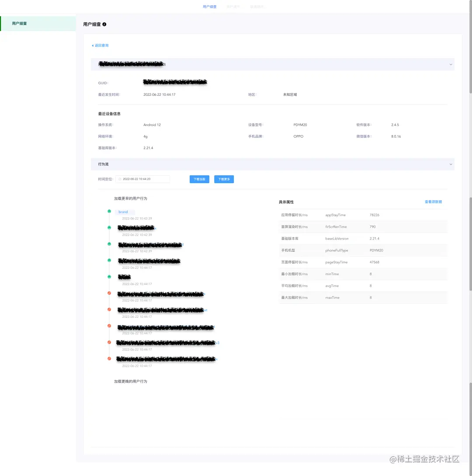The height and width of the screenshot is (476, 472).
Task: Click green timeline dot beside brand event
Action: tap(109, 211)
